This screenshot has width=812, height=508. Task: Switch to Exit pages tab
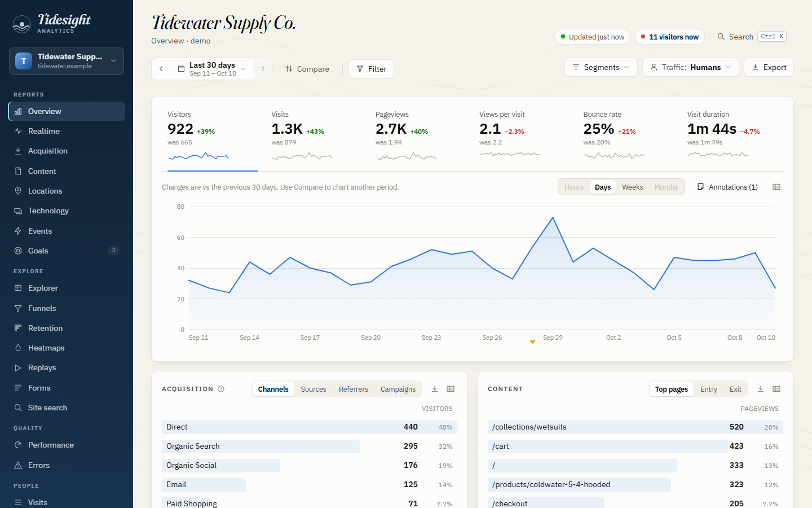(x=735, y=389)
